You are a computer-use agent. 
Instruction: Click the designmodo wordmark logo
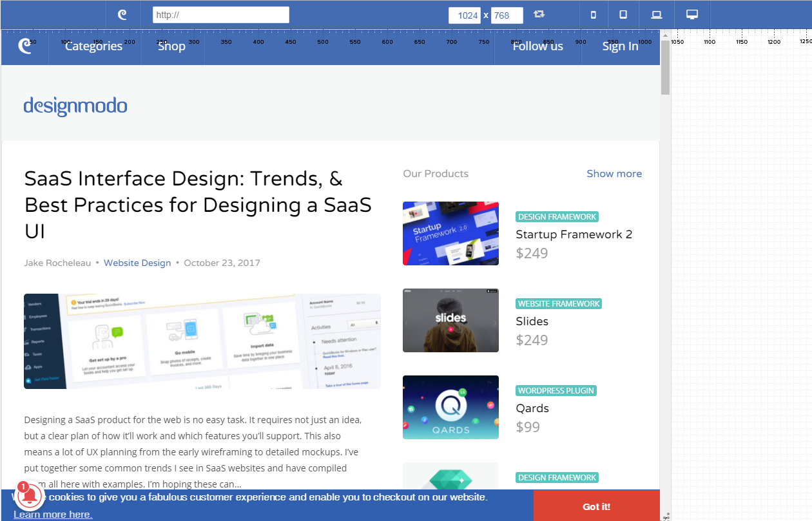[x=75, y=106]
